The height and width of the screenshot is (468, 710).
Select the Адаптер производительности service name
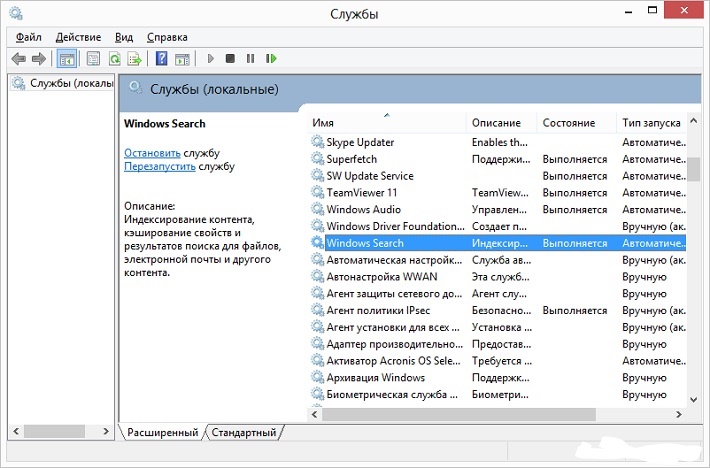394,344
